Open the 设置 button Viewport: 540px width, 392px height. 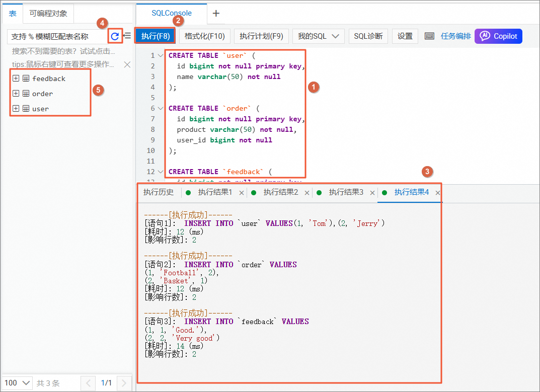point(405,36)
